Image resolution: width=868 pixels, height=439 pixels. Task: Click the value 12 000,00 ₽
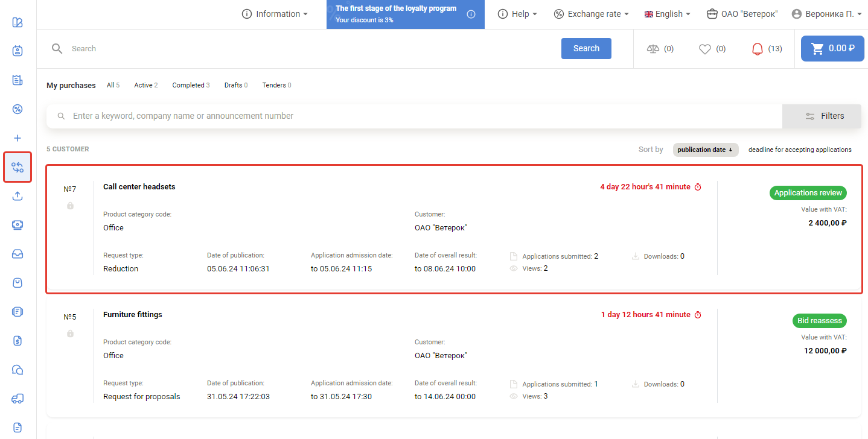(825, 351)
